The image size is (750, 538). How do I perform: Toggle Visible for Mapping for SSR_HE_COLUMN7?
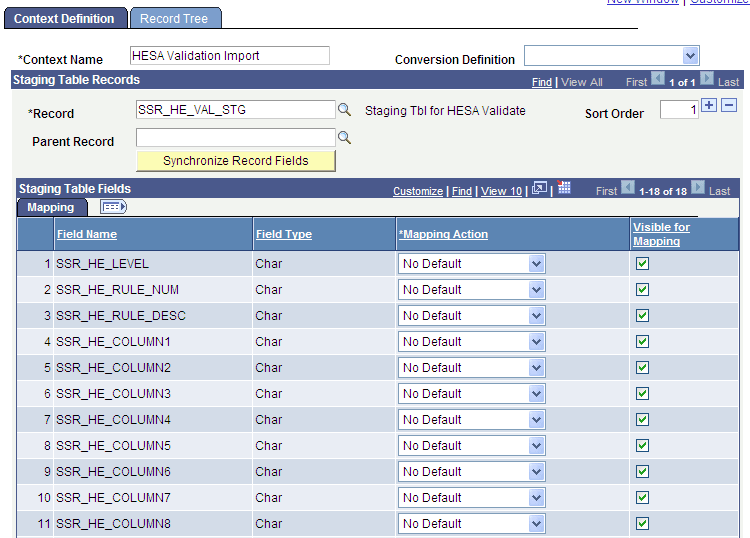[642, 497]
